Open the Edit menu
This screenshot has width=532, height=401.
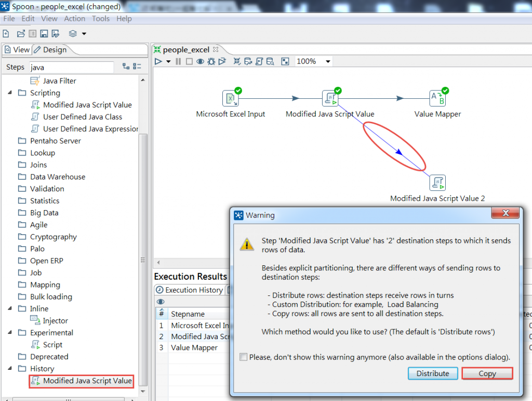(28, 18)
